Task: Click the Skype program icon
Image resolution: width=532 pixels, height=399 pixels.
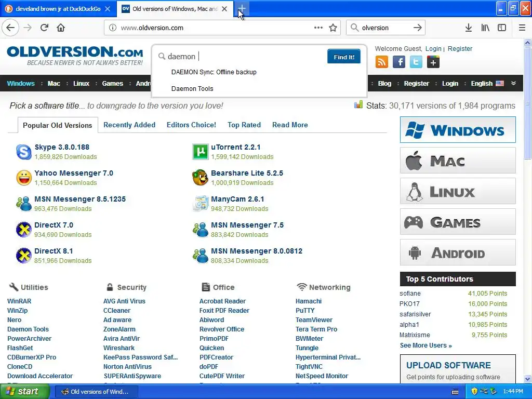Action: 24,152
